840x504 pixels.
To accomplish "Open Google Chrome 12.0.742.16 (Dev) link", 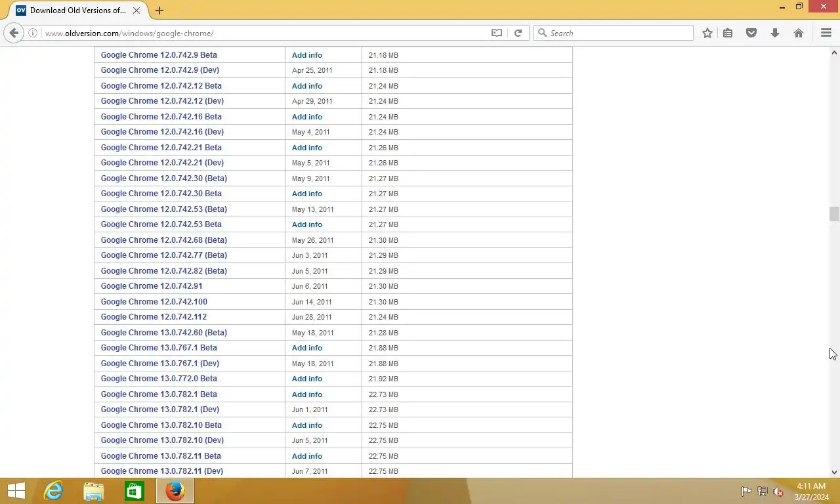I will click(x=162, y=132).
